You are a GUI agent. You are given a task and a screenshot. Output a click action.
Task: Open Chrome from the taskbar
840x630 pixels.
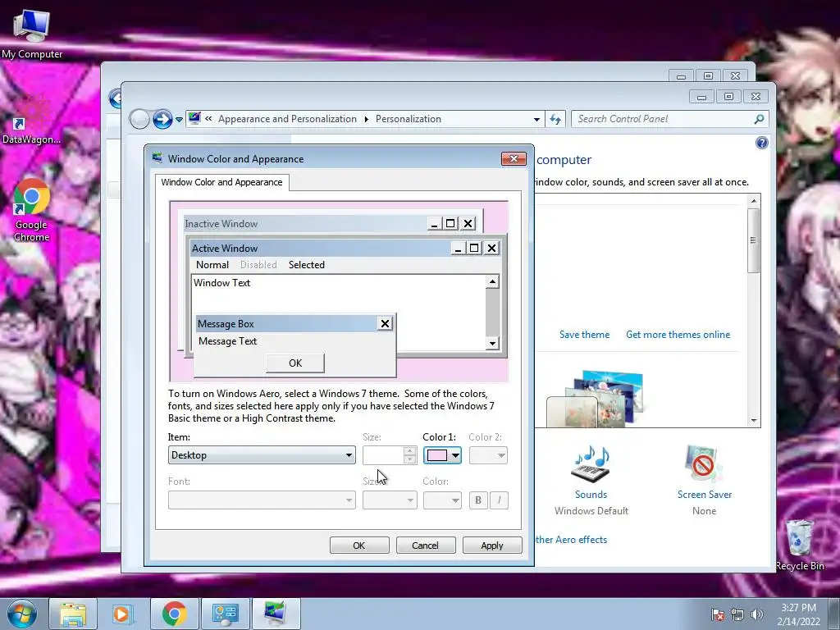[174, 614]
